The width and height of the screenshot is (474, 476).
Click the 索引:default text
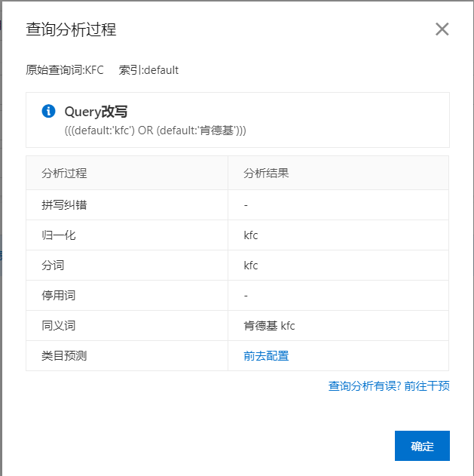148,70
